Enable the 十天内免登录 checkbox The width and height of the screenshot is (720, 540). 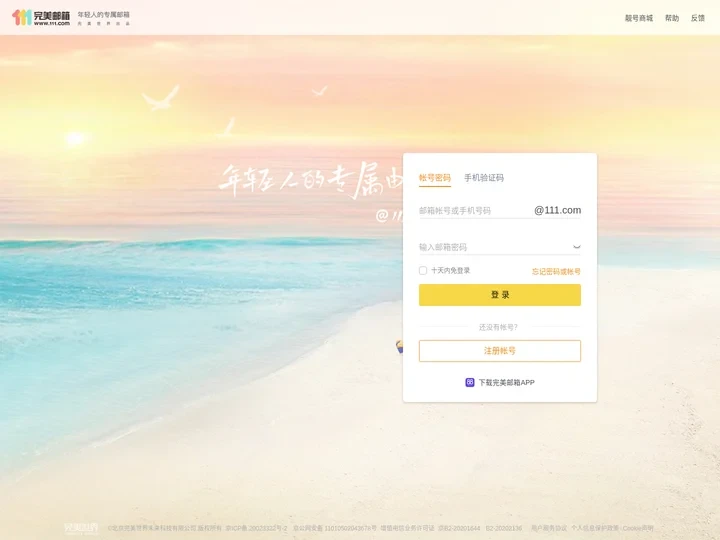click(423, 270)
